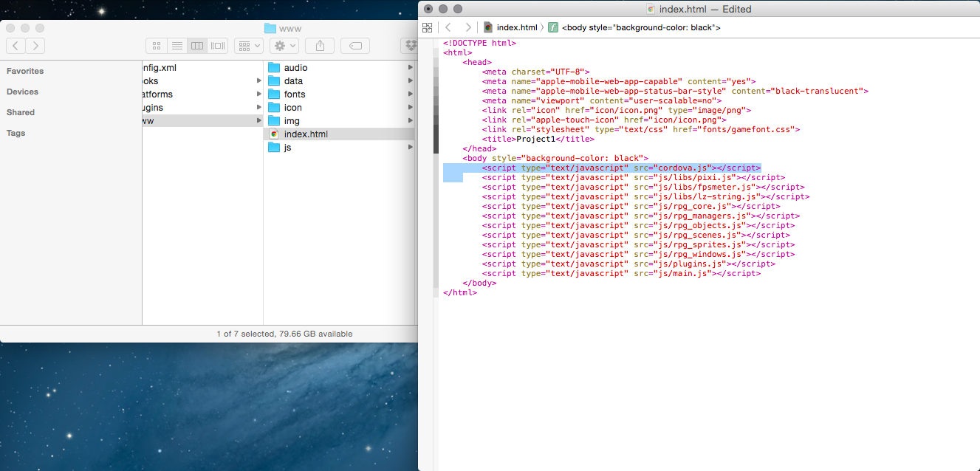Click the Project1 title tag line
This screenshot has width=980, height=471.
tap(538, 139)
